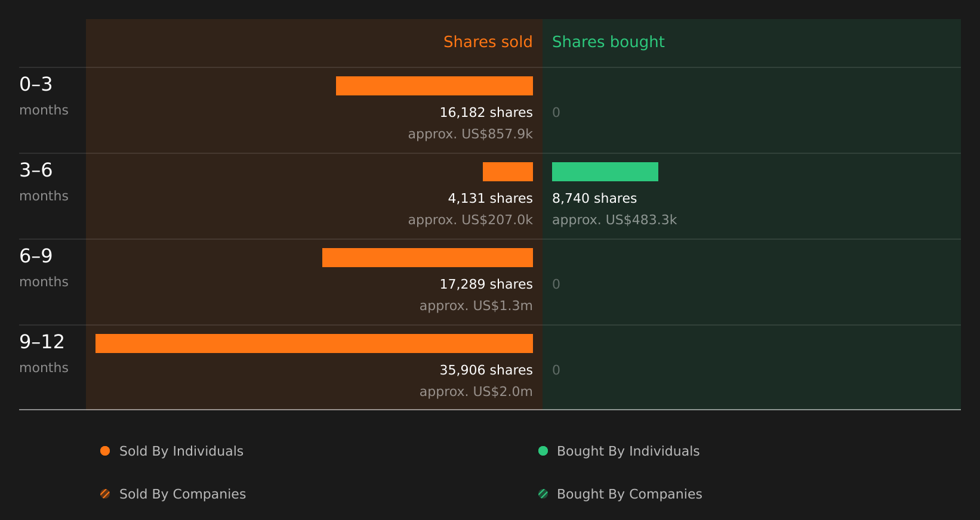Click the striped Bought By Companies legend icon
The height and width of the screenshot is (520, 980).
(x=543, y=494)
